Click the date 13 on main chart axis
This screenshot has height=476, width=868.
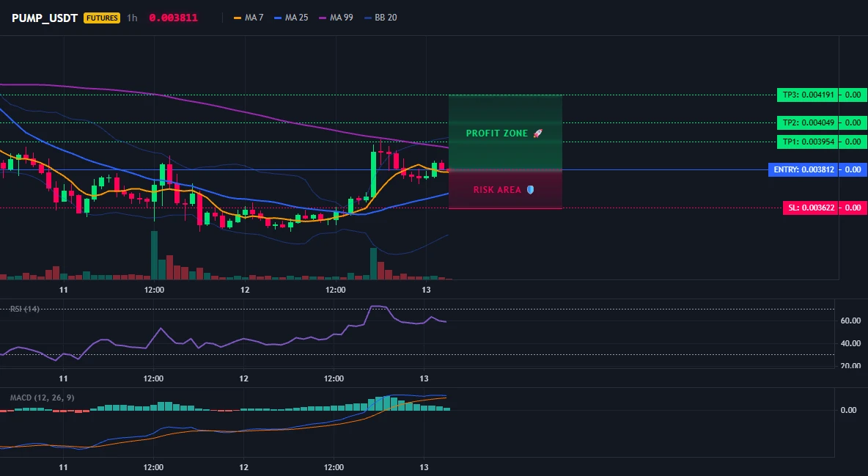click(x=426, y=290)
